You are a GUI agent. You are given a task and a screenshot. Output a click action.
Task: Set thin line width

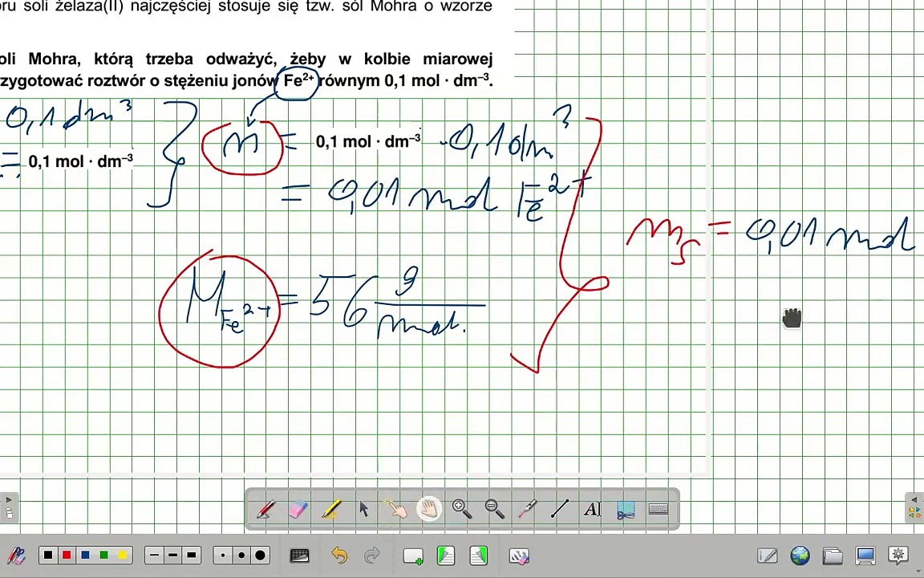pos(154,555)
